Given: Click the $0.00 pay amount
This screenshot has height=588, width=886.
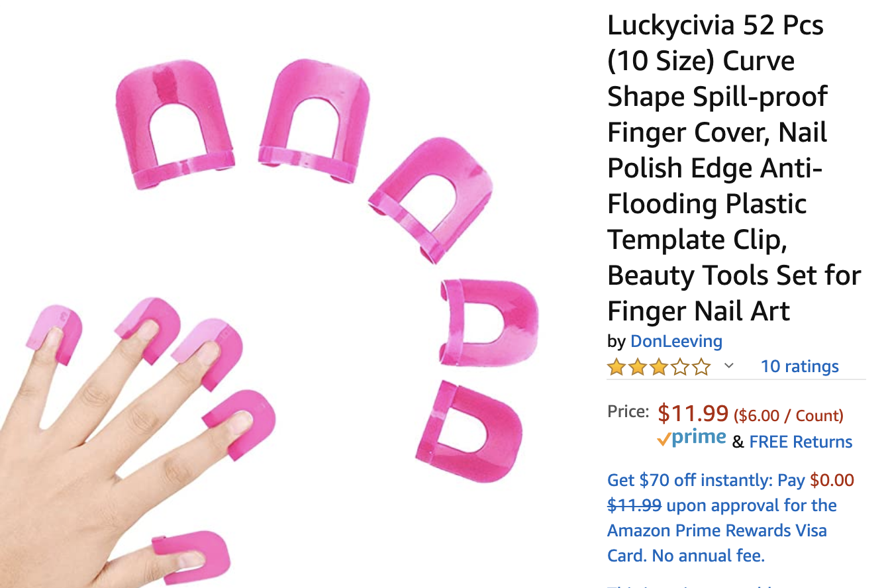Looking at the screenshot, I should 832,480.
